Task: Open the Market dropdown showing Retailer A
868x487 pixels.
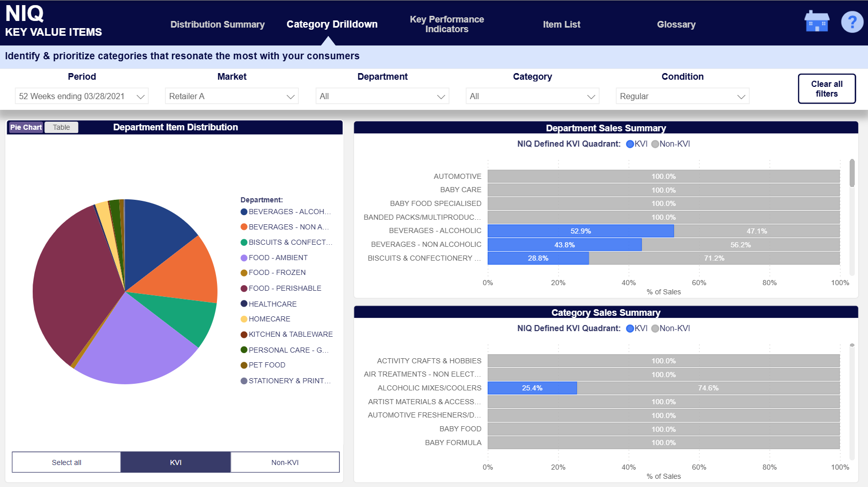Action: 232,96
